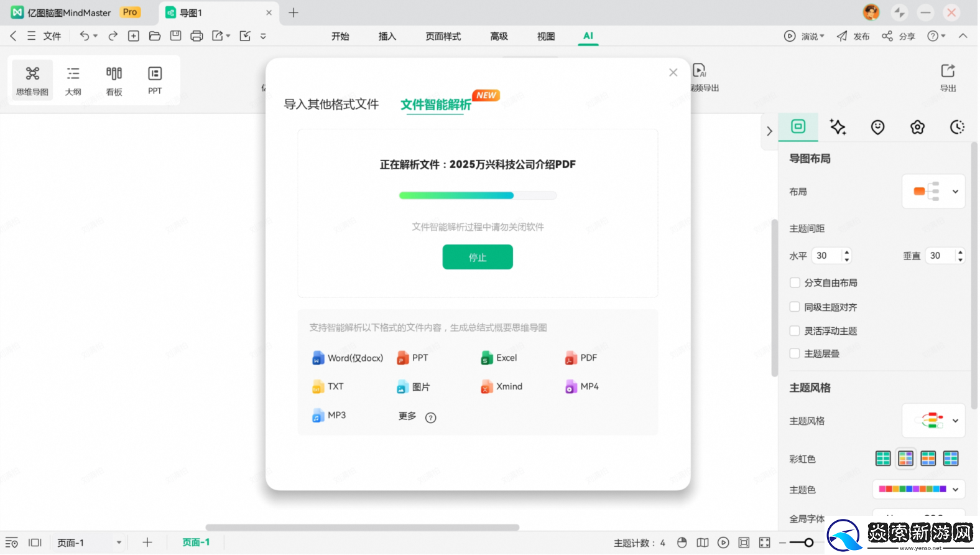Click the print icon
Screen dimensions: 980x555
point(196,36)
